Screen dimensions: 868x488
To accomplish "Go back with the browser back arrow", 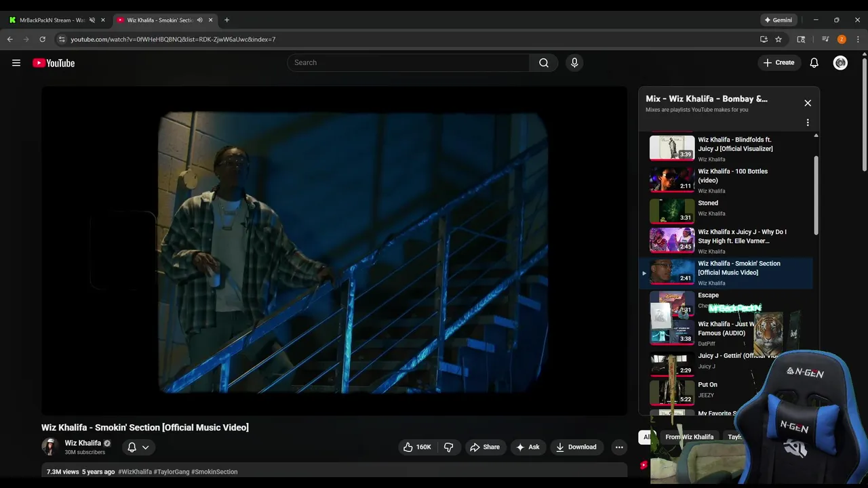I will pos(10,39).
